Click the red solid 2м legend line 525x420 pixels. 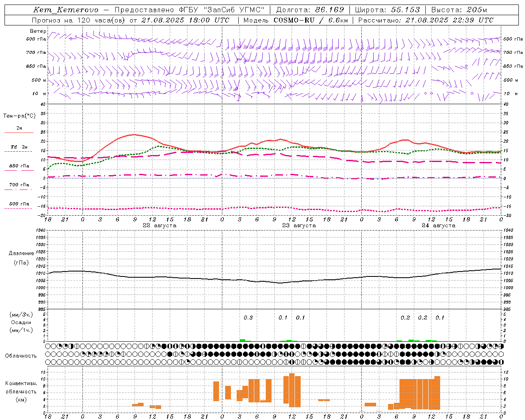click(19, 132)
